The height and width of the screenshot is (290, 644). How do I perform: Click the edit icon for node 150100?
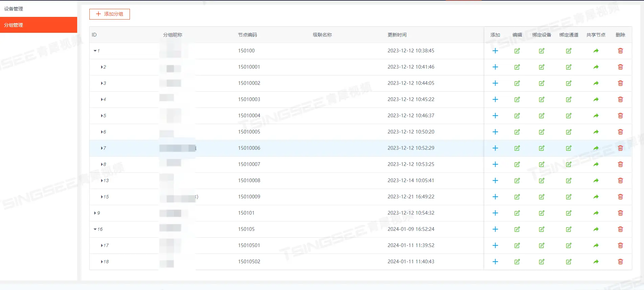[517, 51]
